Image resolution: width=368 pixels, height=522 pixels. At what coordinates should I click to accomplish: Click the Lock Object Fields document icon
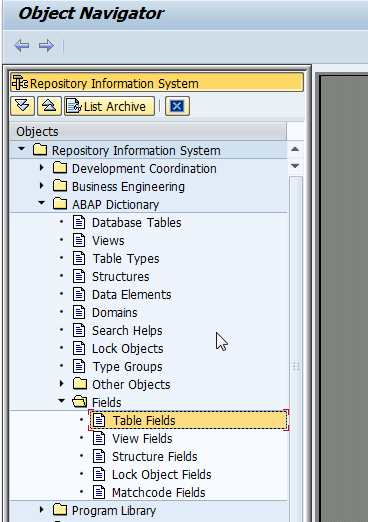99,474
